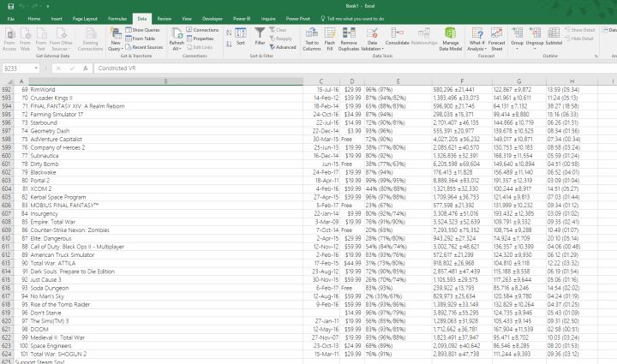Screen dimensions: 617x364
Task: Click the Name Box field
Action: click(x=17, y=69)
